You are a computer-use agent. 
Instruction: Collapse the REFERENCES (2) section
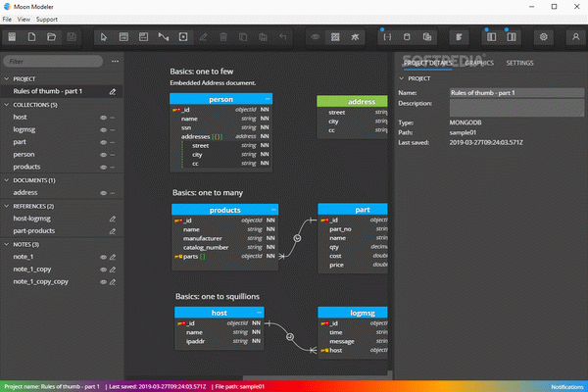pyautogui.click(x=7, y=206)
